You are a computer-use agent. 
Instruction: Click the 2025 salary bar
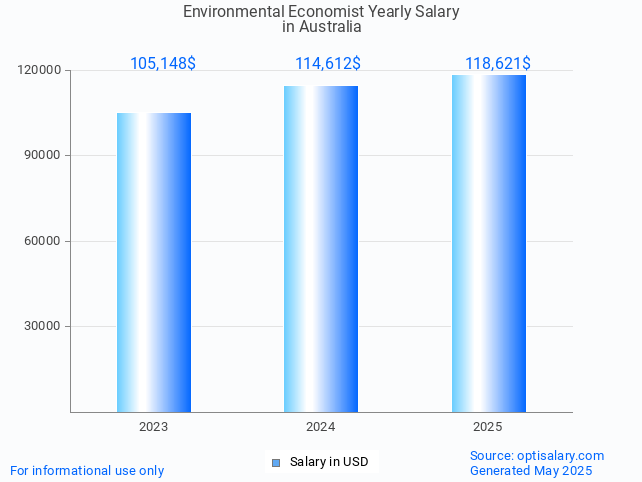point(488,243)
